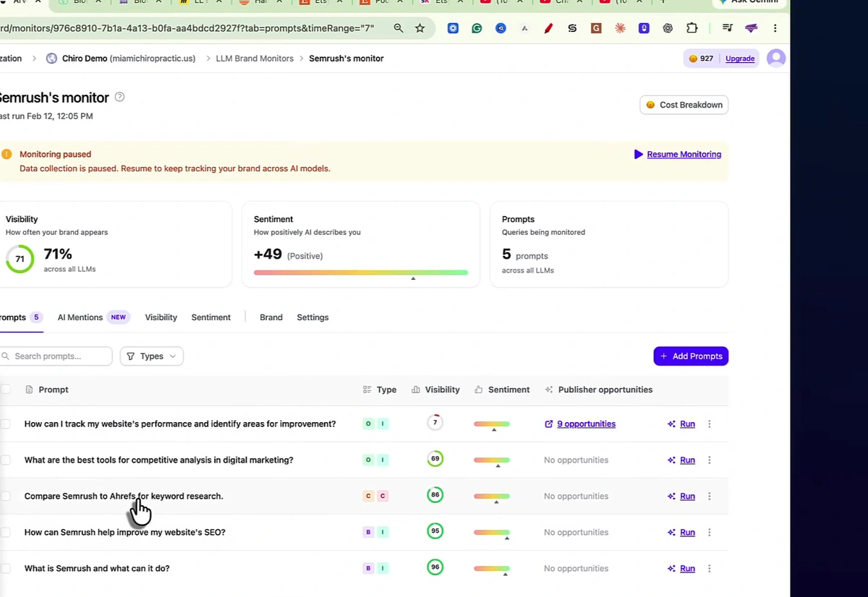868x597 pixels.
Task: Open the media controls playlist icon
Action: pos(727,28)
